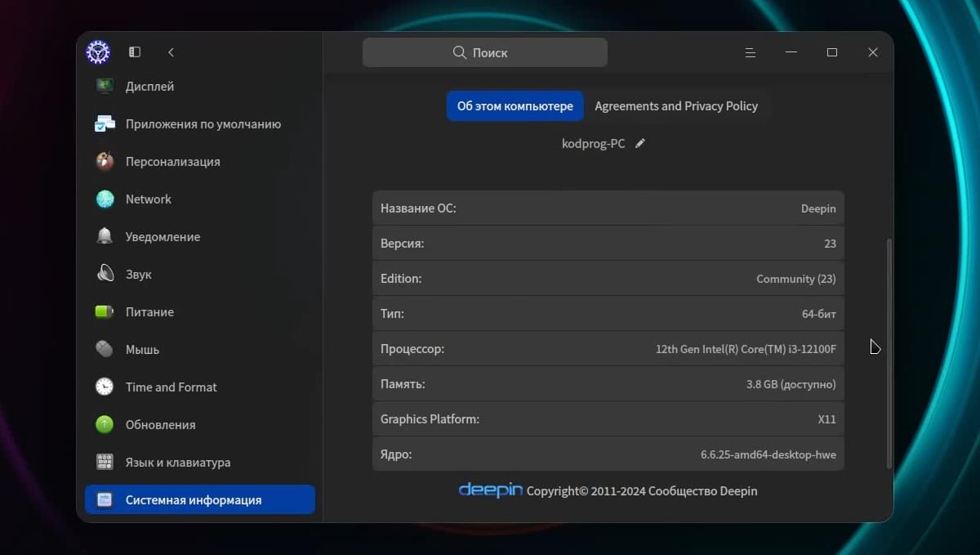Switch to Об этом компьютере tab
The width and height of the screenshot is (980, 555).
point(515,105)
